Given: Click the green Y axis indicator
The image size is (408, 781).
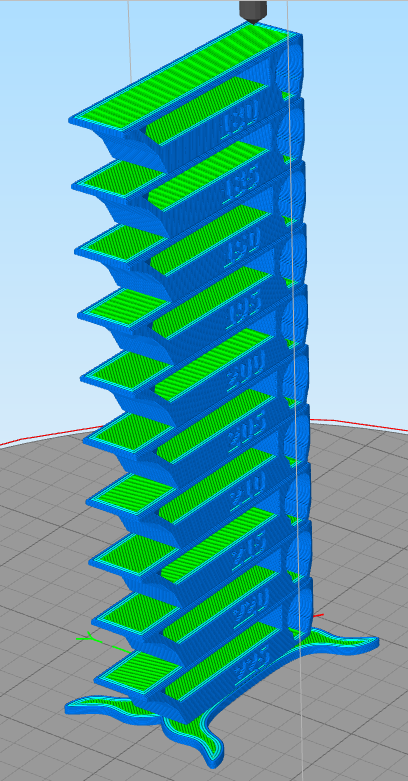Looking at the screenshot, I should 102,643.
